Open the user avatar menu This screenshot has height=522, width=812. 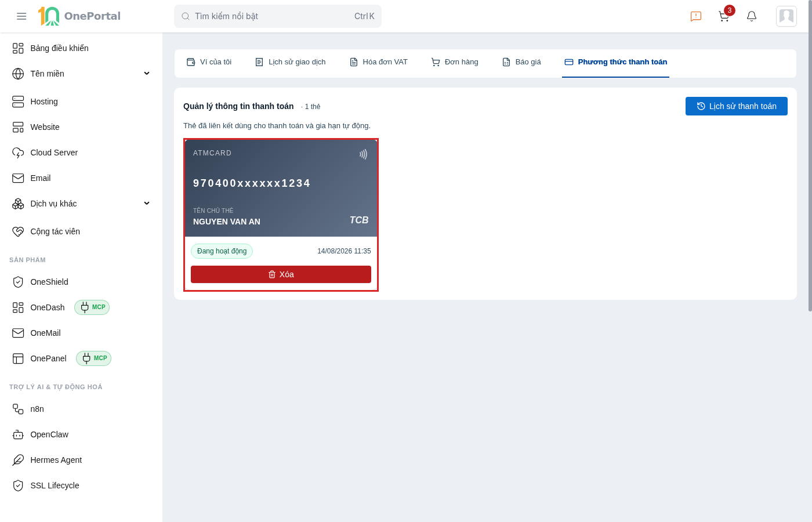pyautogui.click(x=786, y=16)
